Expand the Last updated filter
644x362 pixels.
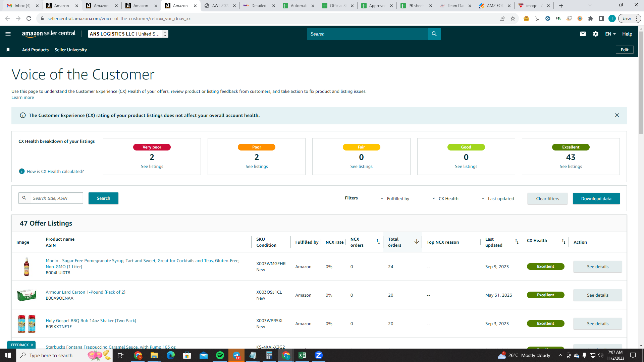point(497,198)
